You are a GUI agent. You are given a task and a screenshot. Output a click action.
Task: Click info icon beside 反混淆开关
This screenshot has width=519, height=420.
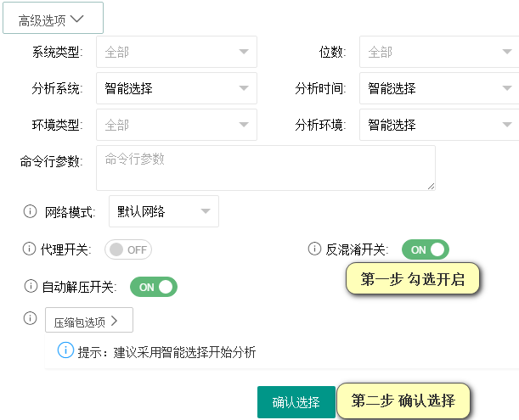pyautogui.click(x=314, y=249)
